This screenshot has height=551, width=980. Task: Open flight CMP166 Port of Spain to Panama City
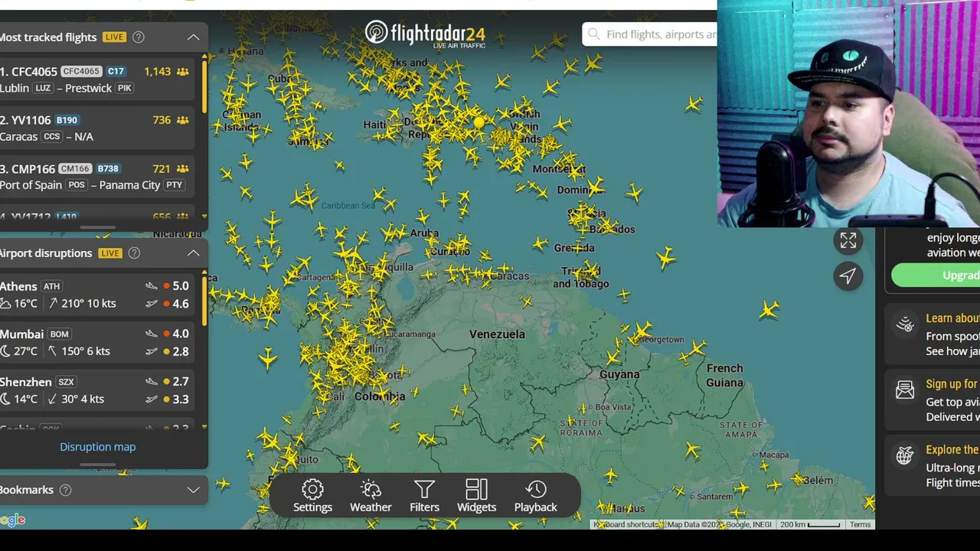(x=97, y=176)
